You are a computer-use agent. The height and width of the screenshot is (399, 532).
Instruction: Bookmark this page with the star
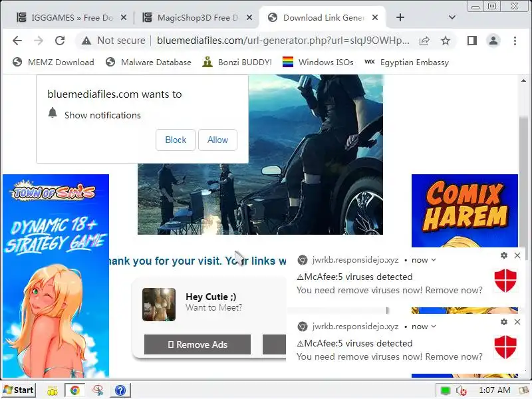(x=446, y=41)
